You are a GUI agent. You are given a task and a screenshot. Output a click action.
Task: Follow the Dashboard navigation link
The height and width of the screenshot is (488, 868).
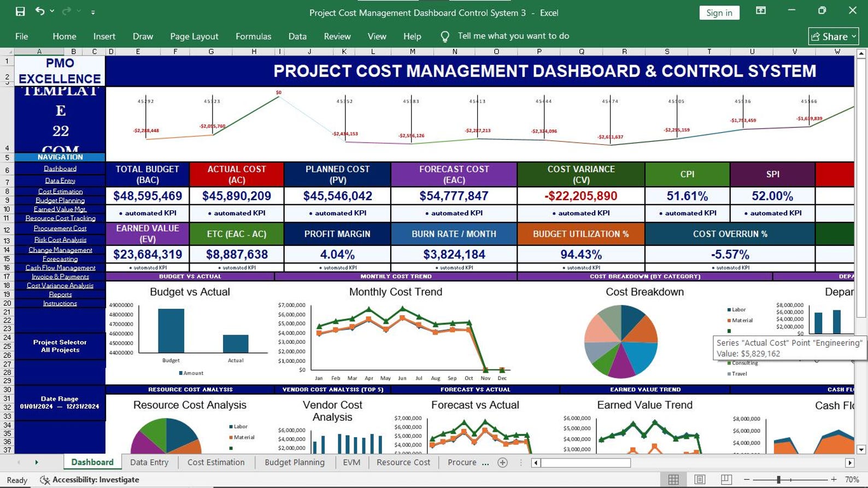pyautogui.click(x=60, y=169)
